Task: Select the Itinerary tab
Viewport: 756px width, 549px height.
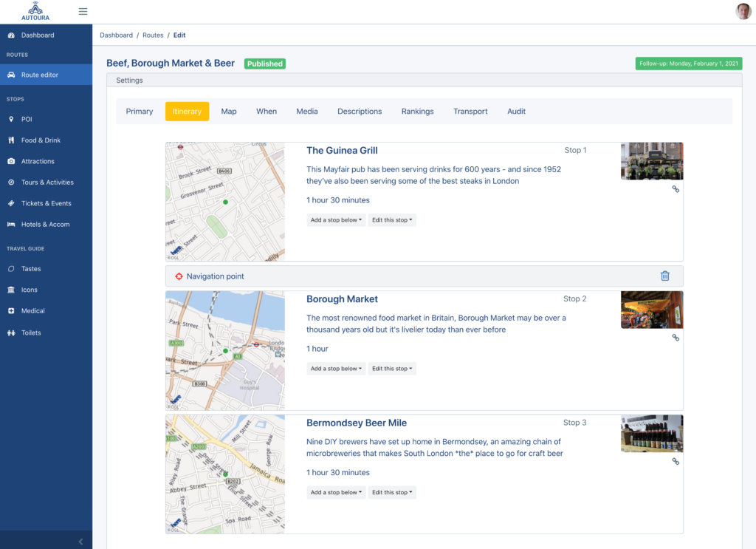Action: (x=187, y=112)
